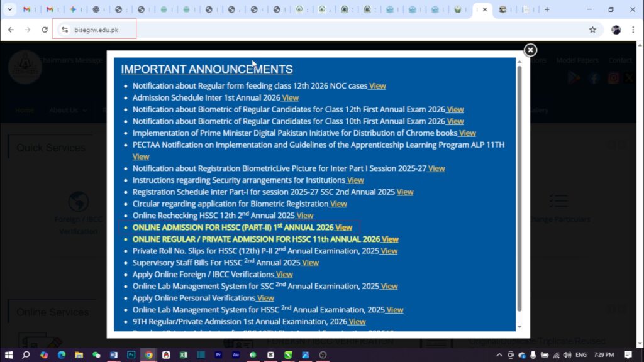Open a new browser tab

coord(547,9)
